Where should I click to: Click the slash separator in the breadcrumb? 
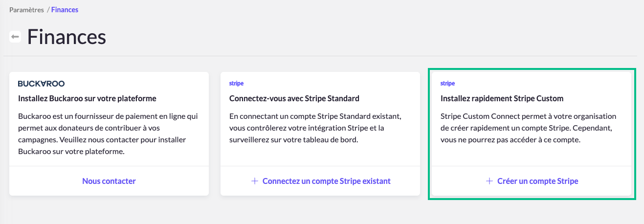(48, 10)
